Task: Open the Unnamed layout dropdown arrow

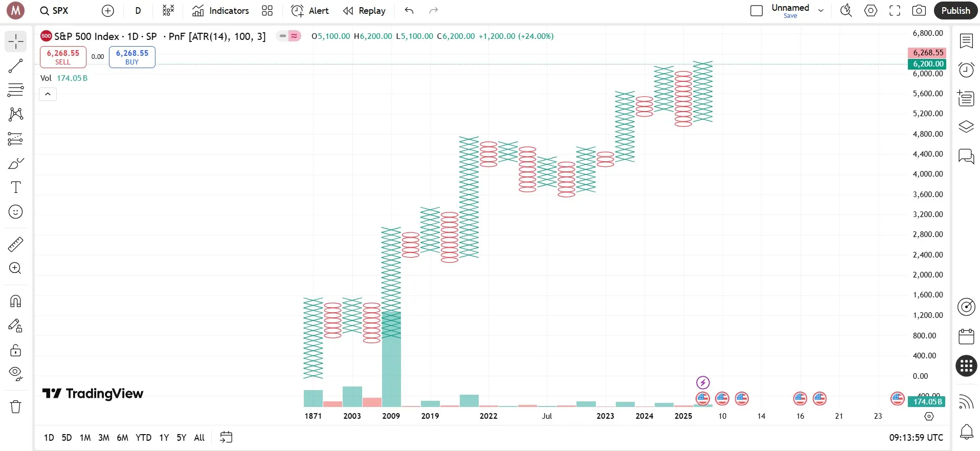Action: [x=821, y=11]
